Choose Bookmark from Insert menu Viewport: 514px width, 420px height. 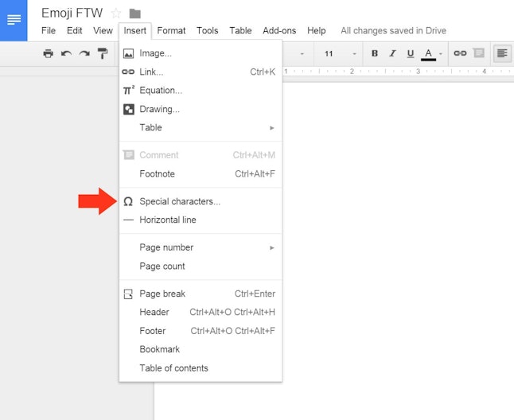[201, 349]
